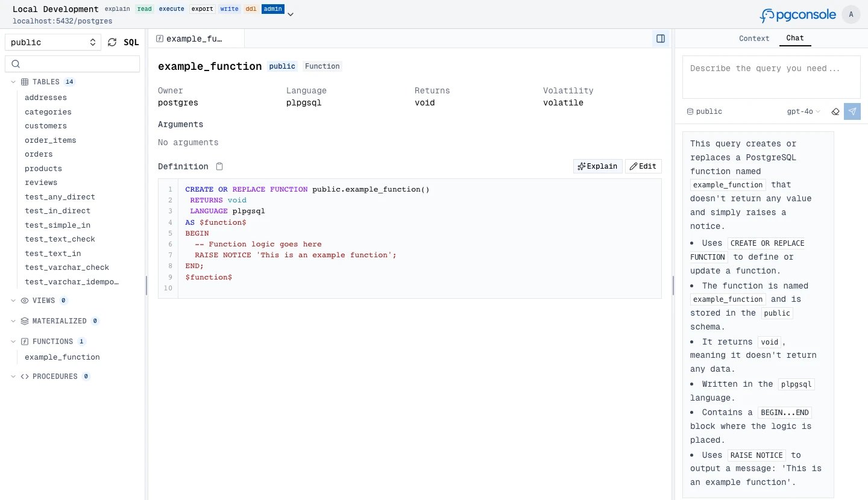This screenshot has width=868, height=500.
Task: Click the Edit button above the definition
Action: 643,166
